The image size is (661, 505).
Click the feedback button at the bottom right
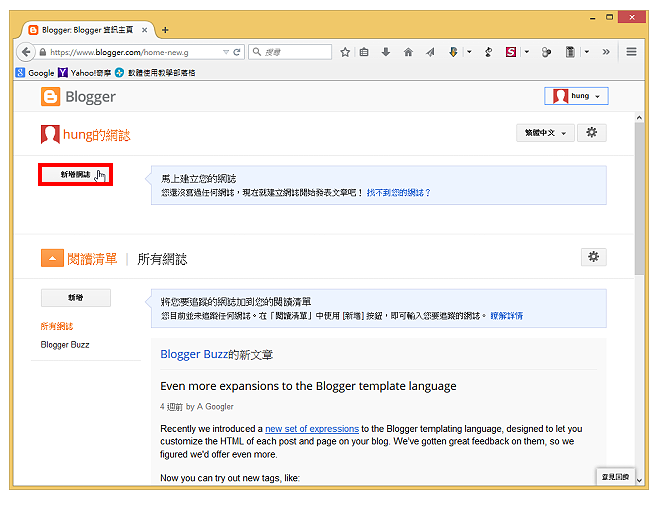tap(615, 477)
